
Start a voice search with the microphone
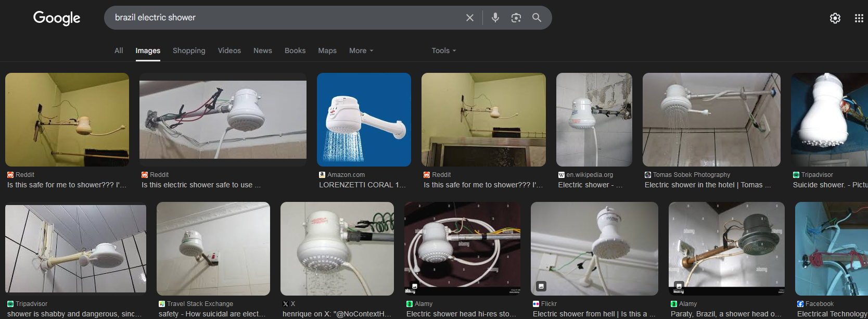coord(495,18)
